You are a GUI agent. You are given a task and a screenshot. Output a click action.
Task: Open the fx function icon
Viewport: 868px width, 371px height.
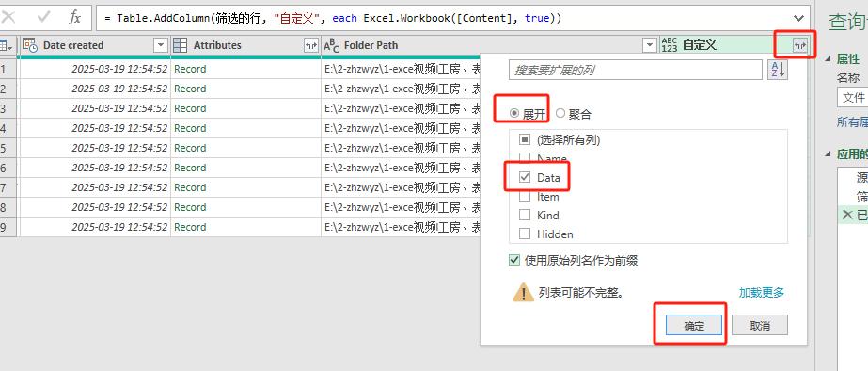74,18
